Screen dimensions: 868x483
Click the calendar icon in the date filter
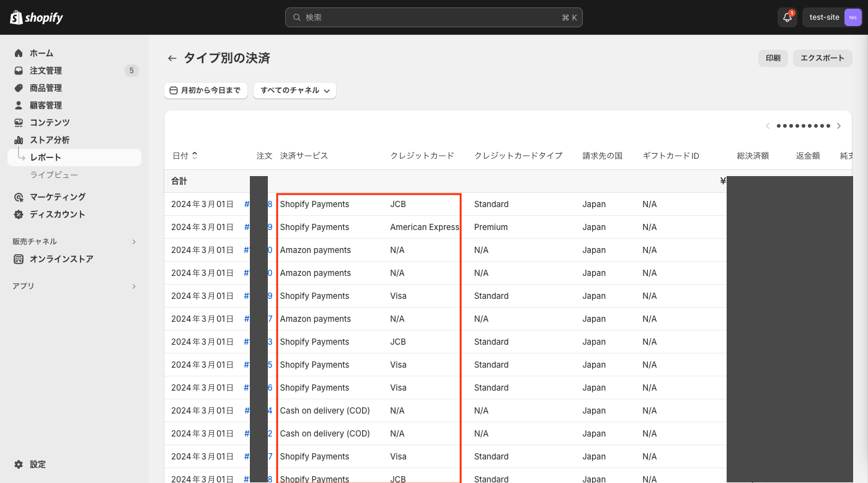click(174, 91)
